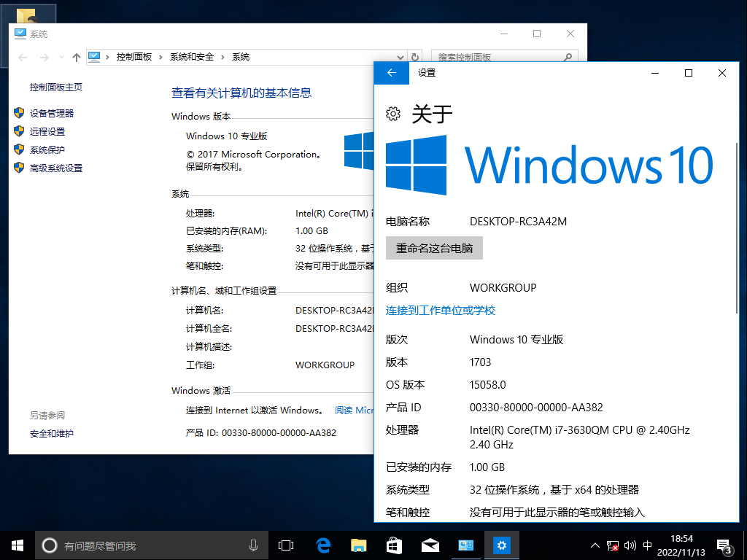Launch Microsoft Edge from the taskbar

click(x=323, y=545)
